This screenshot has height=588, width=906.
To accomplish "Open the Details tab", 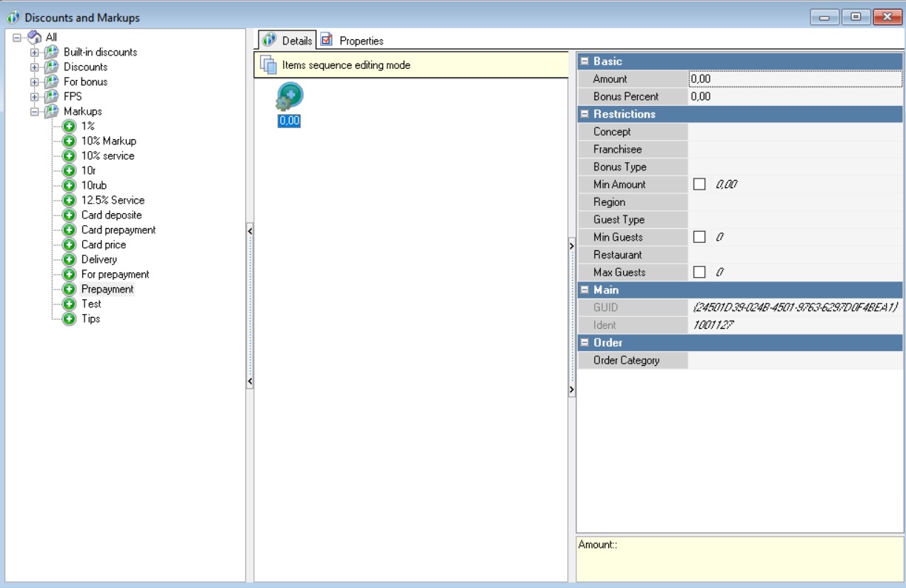I will point(288,41).
